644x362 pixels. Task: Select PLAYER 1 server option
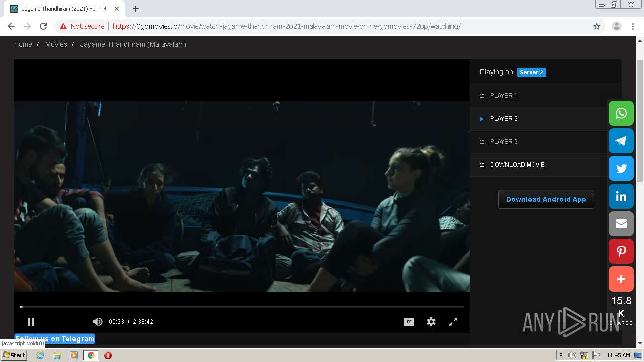click(545, 96)
